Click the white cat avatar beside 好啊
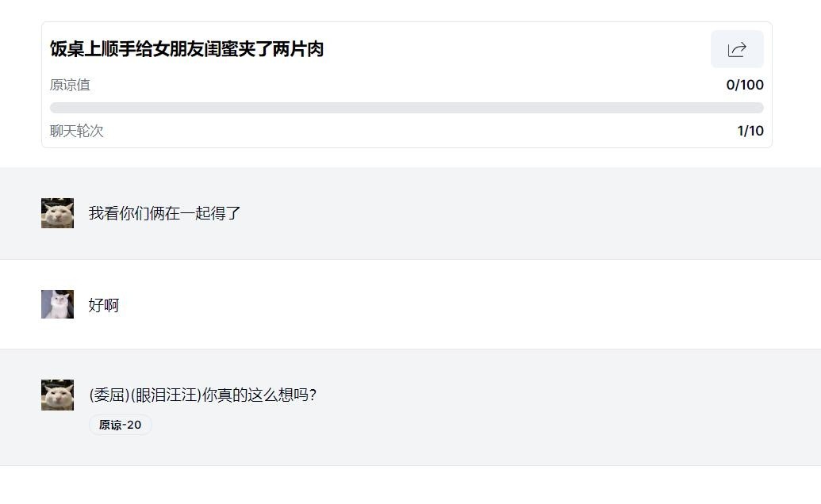Viewport: 821px width, 504px height. tap(57, 304)
